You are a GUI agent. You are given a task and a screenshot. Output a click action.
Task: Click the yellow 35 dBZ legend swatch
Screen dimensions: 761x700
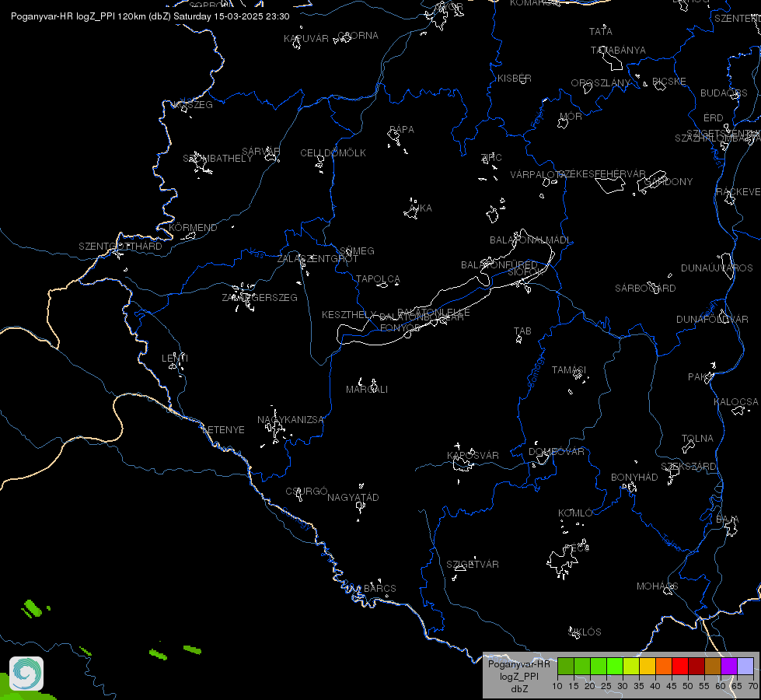tap(648, 667)
